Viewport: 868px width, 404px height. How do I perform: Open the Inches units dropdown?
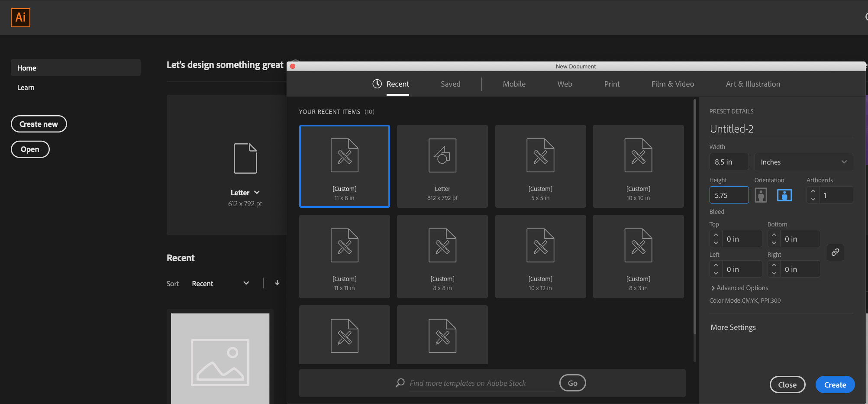(x=803, y=162)
